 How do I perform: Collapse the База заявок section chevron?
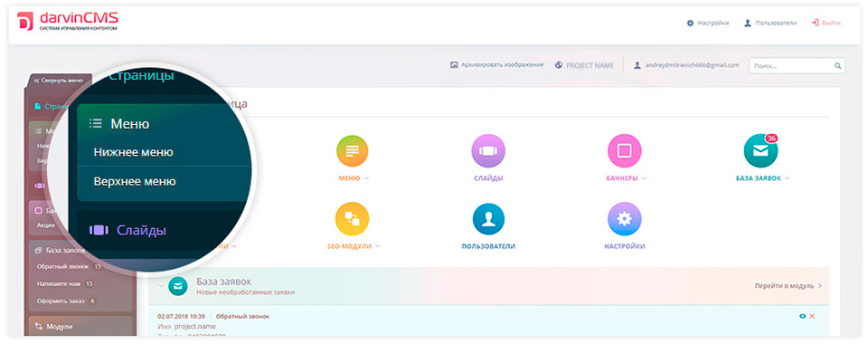[x=161, y=286]
